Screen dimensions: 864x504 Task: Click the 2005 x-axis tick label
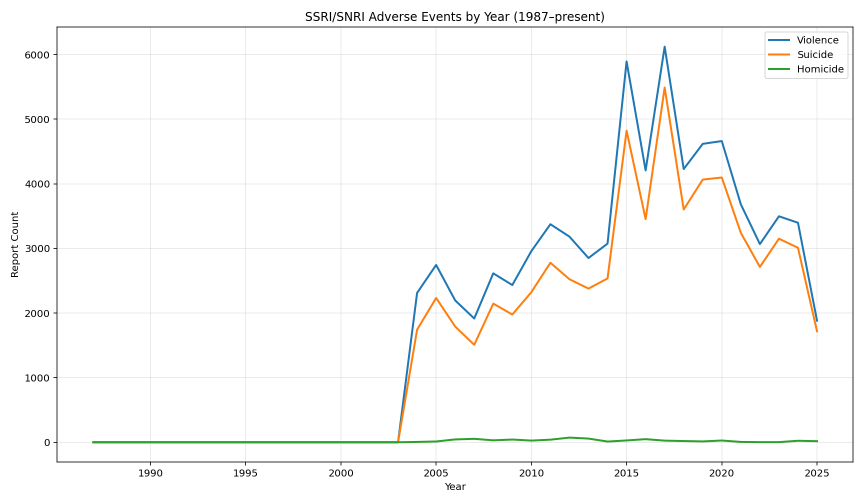click(436, 473)
